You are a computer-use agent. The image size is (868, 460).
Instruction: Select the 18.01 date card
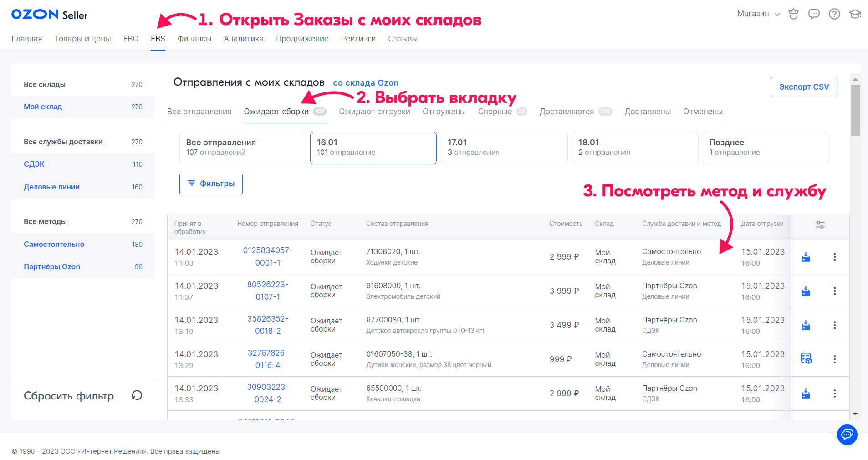coord(635,148)
